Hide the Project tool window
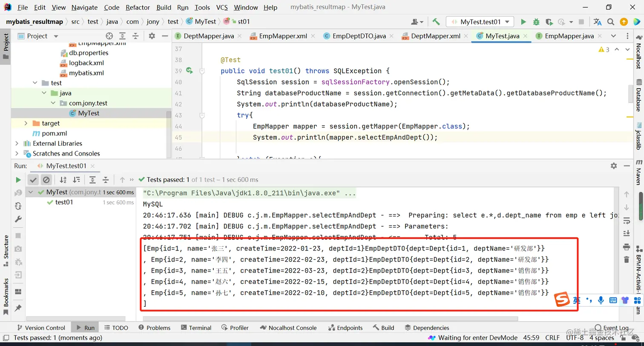 (165, 36)
